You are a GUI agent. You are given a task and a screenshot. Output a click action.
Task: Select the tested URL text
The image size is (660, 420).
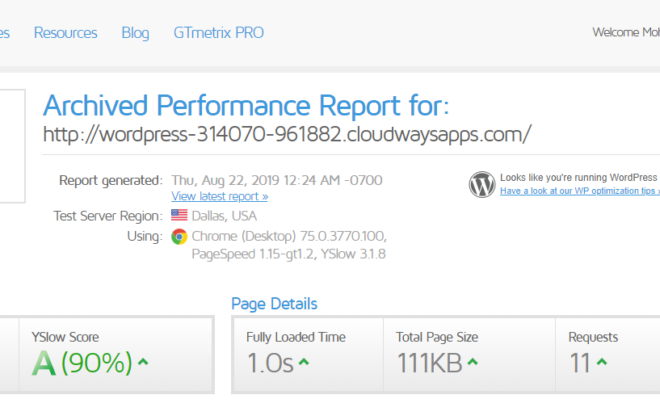click(x=287, y=135)
